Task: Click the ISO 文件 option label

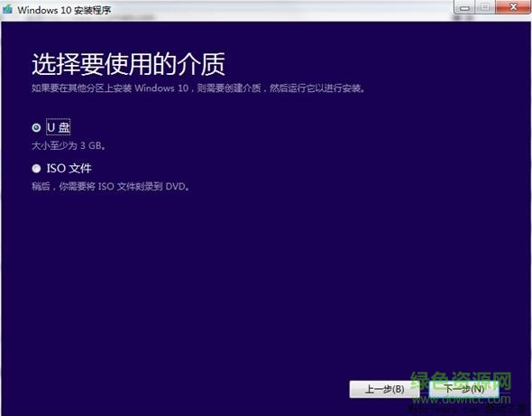Action: point(69,169)
